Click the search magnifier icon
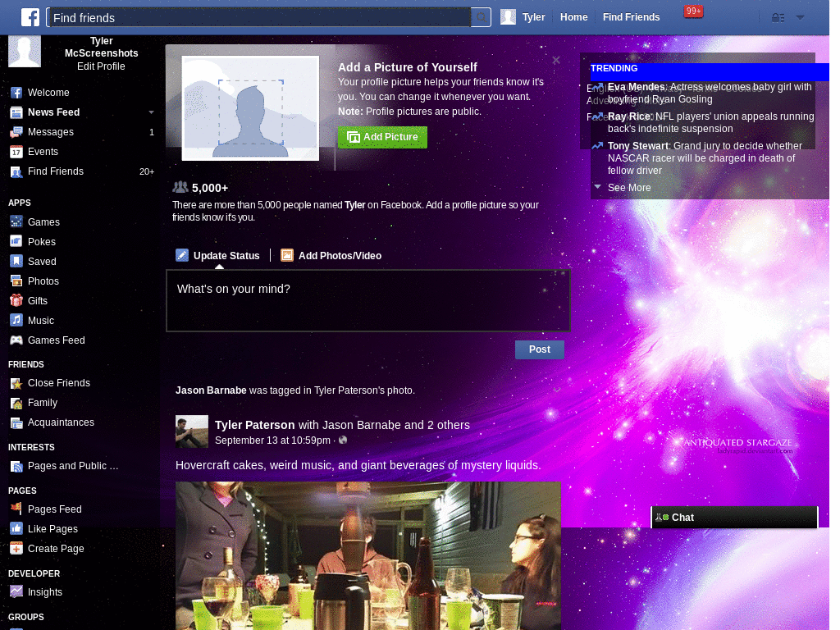This screenshot has width=840, height=630. [481, 17]
